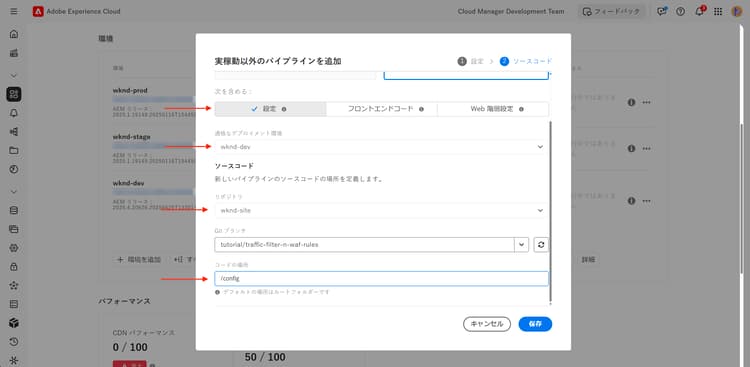Open the フィードバック button
Image resolution: width=750 pixels, height=367 pixels.
(x=611, y=11)
